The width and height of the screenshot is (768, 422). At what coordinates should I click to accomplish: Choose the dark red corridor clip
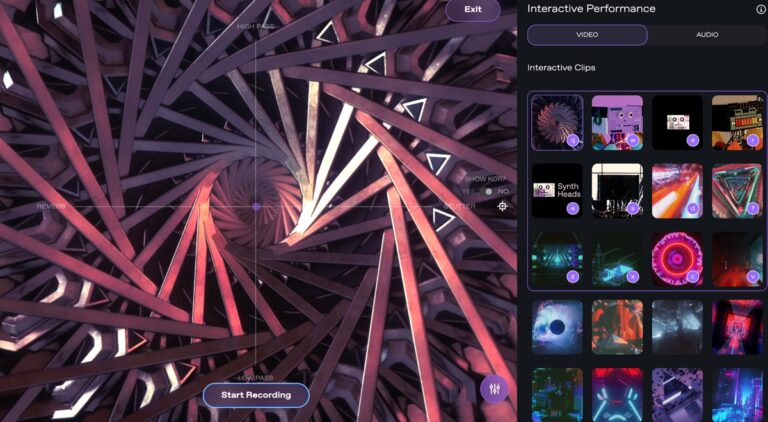coord(737,259)
